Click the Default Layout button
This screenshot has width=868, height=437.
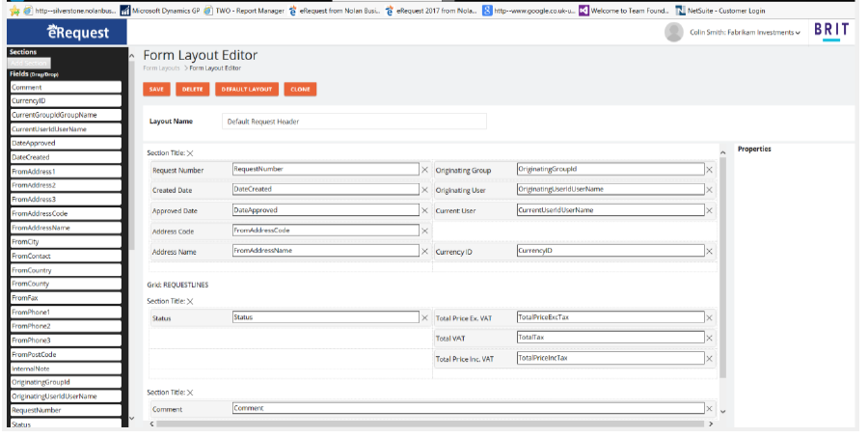[247, 89]
